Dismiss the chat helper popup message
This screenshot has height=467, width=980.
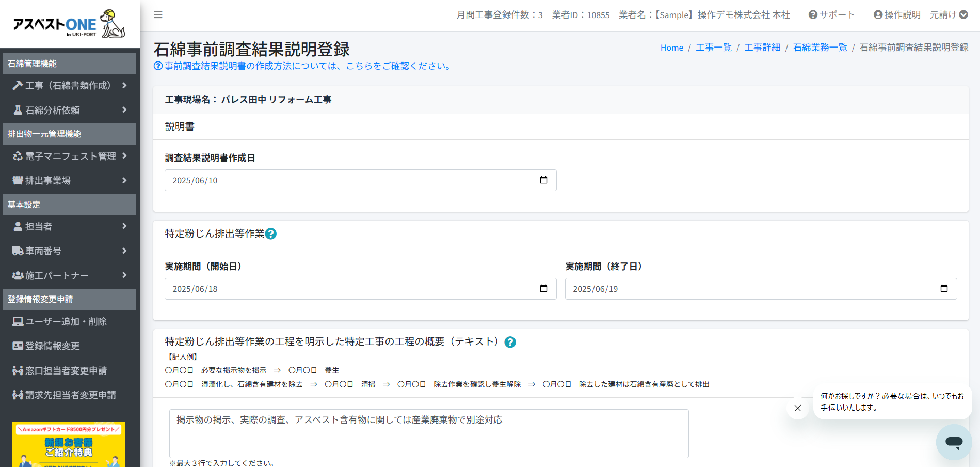click(x=797, y=408)
